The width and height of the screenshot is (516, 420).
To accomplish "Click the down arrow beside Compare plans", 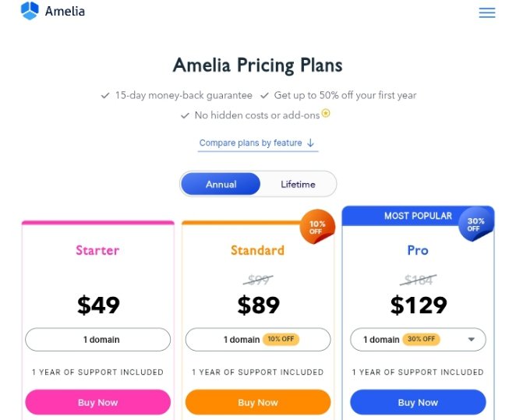I will (310, 143).
